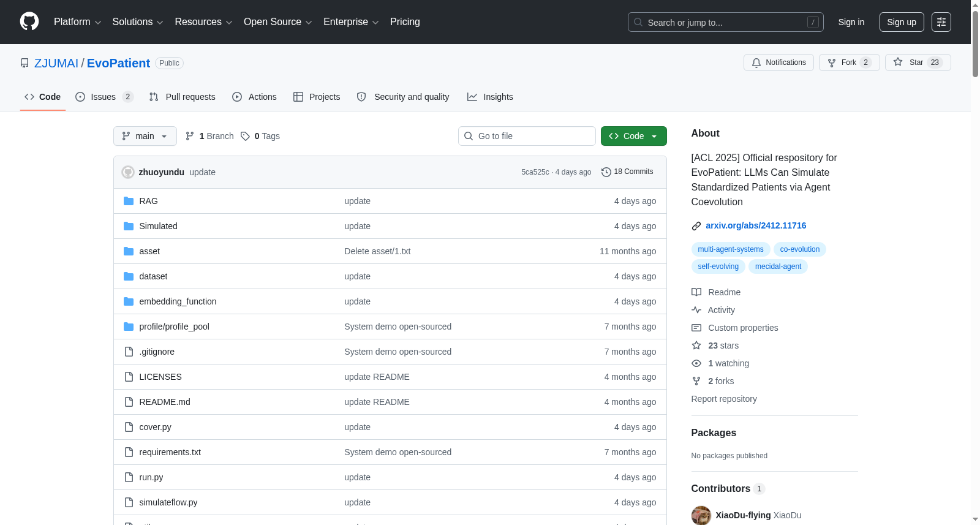This screenshot has height=525, width=980.
Task: Click the fork icon beside 2 forks
Action: click(x=696, y=381)
